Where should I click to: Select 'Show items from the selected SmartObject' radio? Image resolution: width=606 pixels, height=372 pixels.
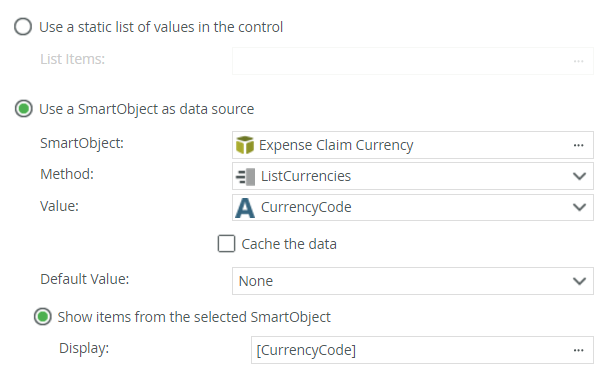[x=43, y=317]
